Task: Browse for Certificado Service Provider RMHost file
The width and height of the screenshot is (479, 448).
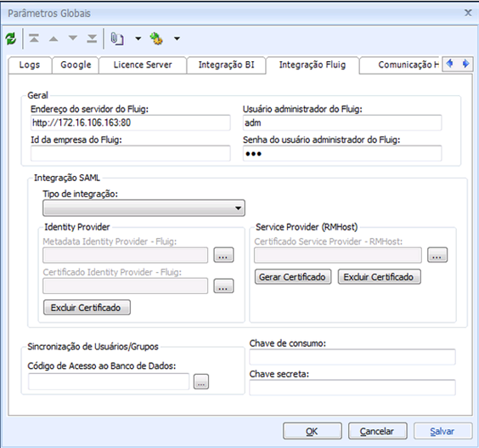Action: pyautogui.click(x=437, y=255)
